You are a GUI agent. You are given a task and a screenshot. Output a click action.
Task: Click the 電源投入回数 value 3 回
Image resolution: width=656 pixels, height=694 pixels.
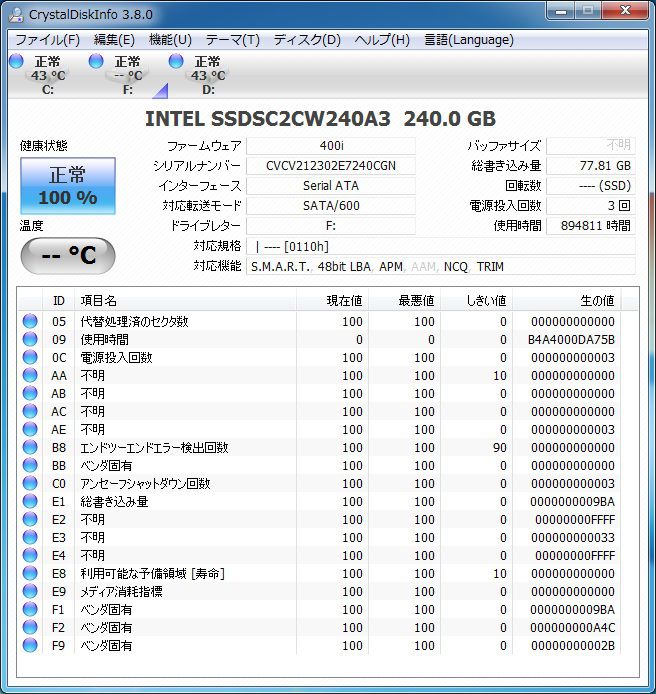point(591,205)
